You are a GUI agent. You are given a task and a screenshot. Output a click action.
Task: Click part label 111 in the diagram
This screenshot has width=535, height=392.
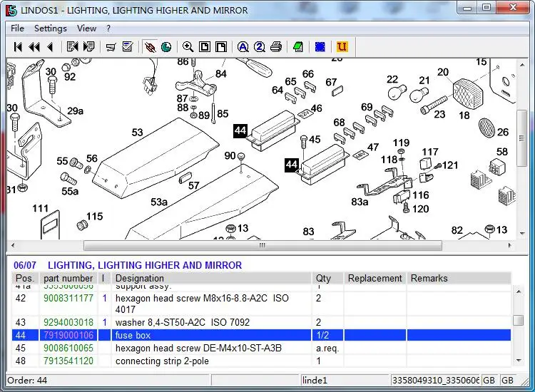(40, 208)
